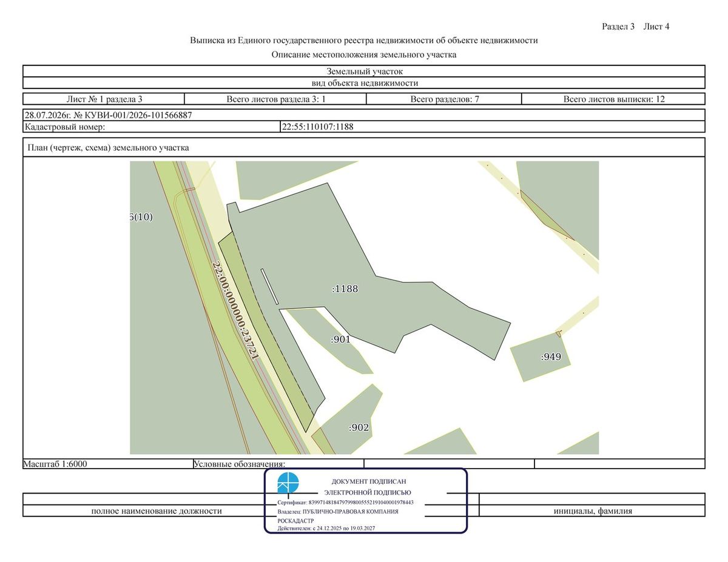Screen dimensions: 728x562
Task: Select the word 'РОСКАДАСТР' in the stamp
Action: point(295,521)
